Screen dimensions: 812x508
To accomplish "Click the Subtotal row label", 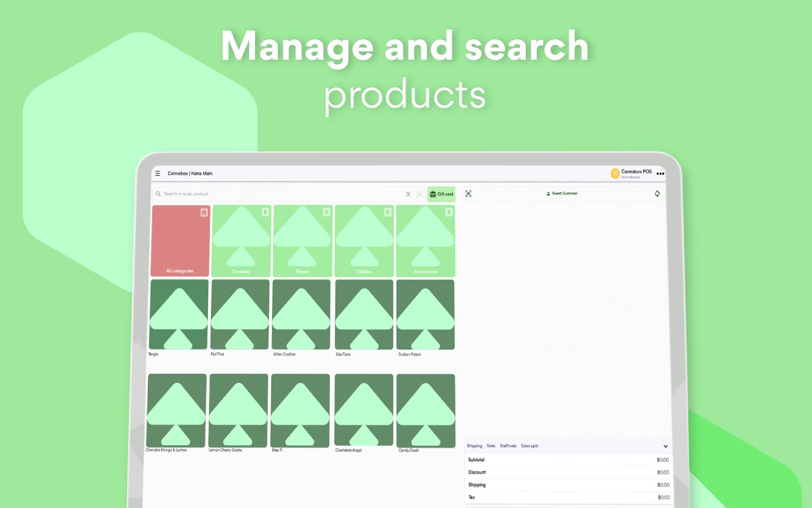I will (x=476, y=460).
